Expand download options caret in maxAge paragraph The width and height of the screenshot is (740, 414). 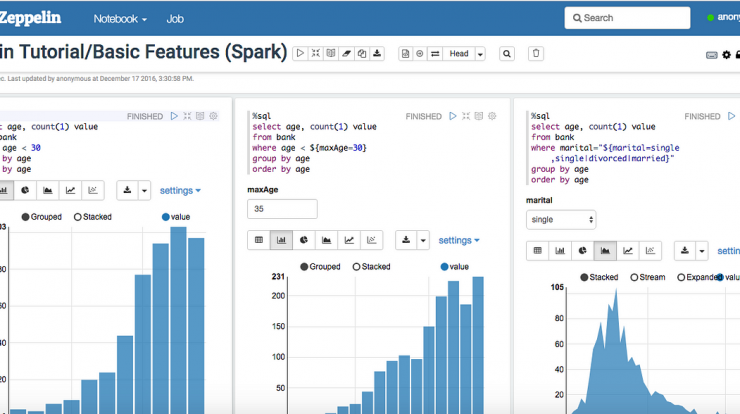tap(423, 240)
